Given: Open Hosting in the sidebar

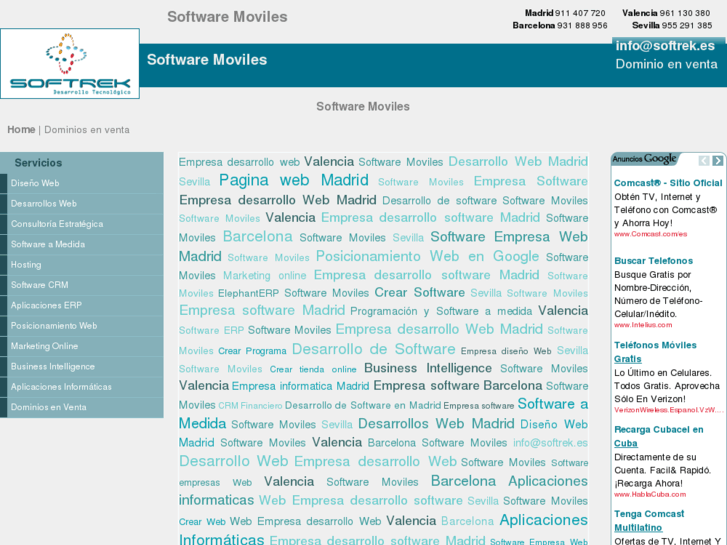Looking at the screenshot, I should tap(85, 265).
